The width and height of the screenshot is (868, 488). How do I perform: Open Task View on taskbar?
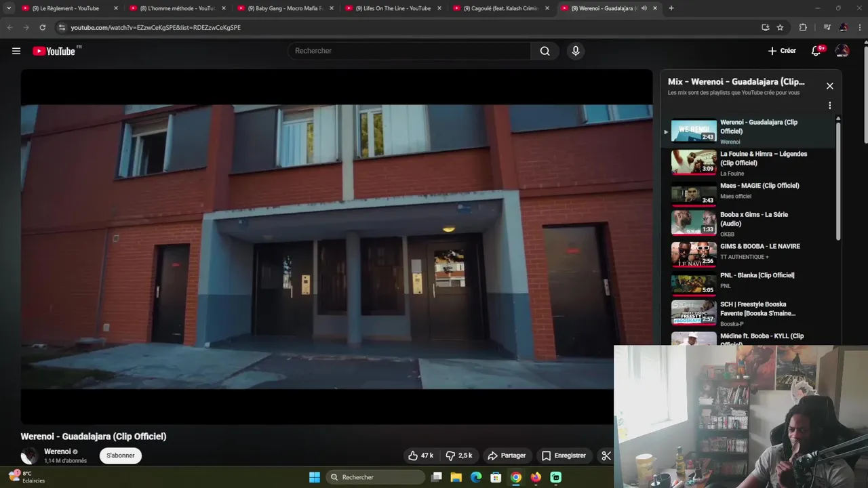pyautogui.click(x=437, y=477)
